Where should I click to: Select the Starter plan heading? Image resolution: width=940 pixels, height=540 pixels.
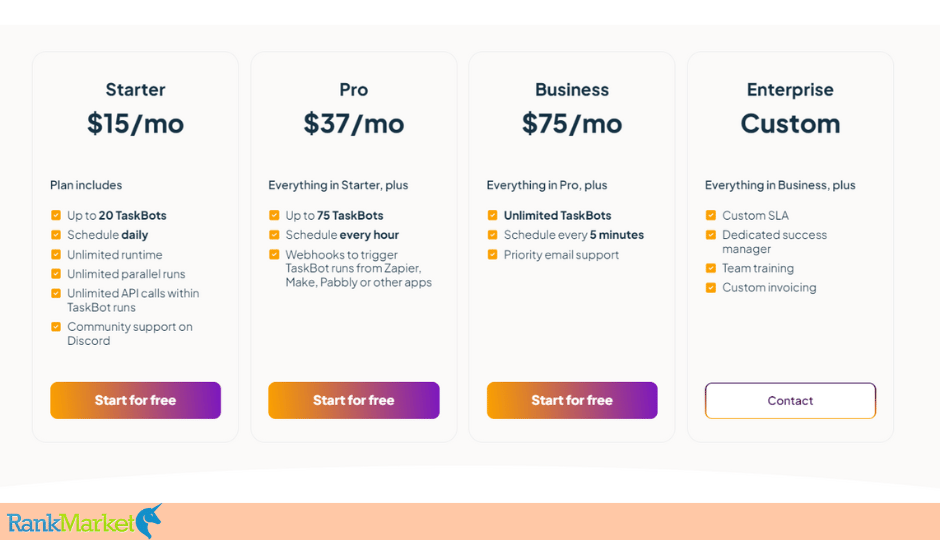(135, 89)
